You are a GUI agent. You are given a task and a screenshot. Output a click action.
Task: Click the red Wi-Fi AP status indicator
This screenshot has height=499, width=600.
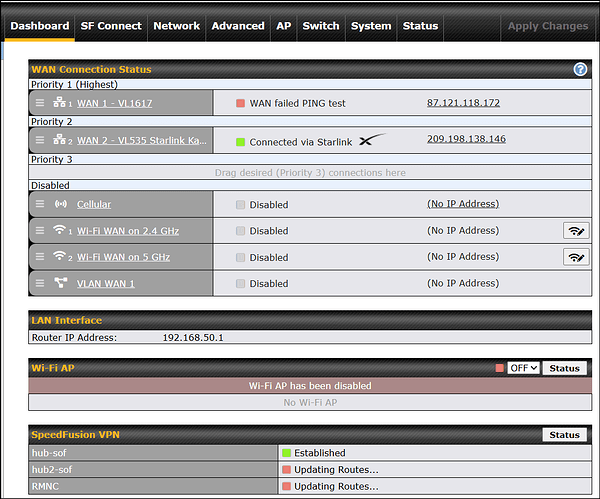[x=499, y=368]
